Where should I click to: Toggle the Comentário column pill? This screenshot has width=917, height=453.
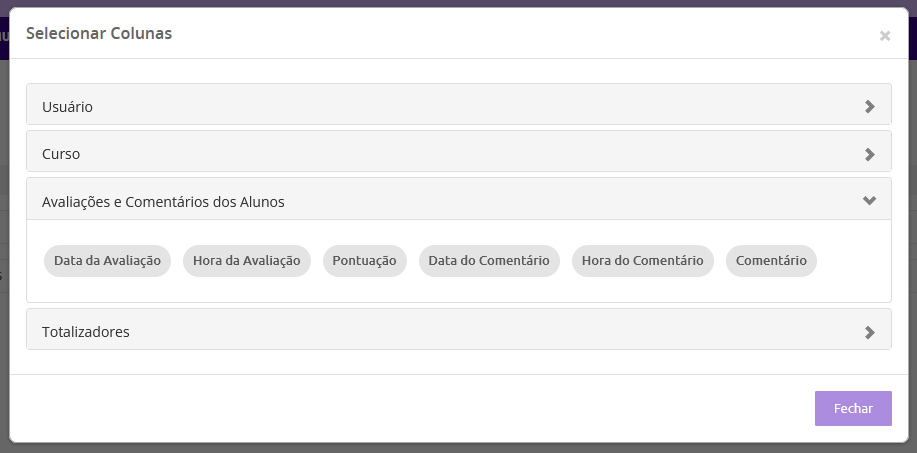pyautogui.click(x=771, y=261)
